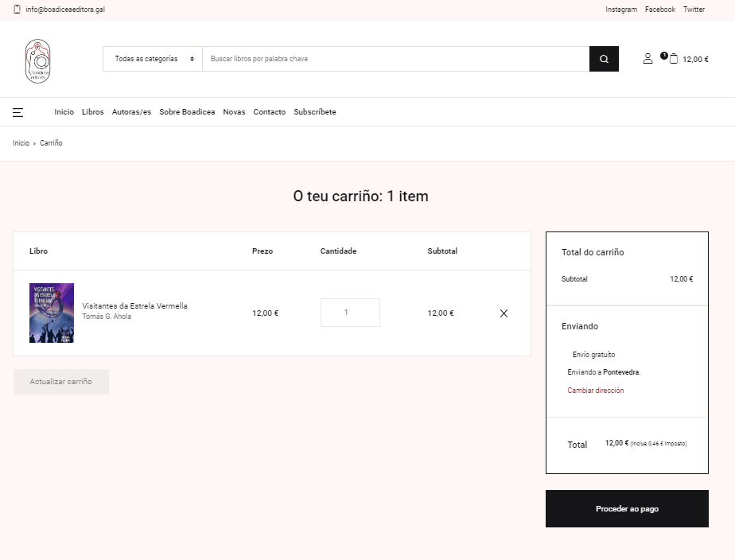Open Sobre Boadicea menu item
Image resolution: width=735 pixels, height=560 pixels.
click(x=187, y=112)
